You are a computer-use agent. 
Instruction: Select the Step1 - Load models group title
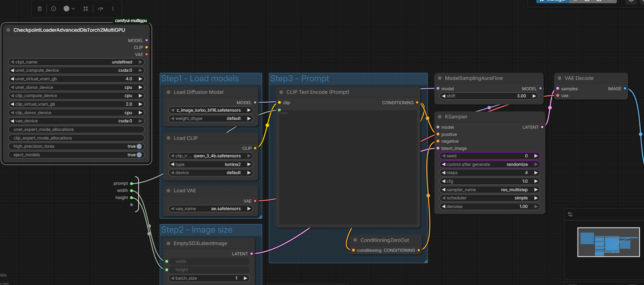(200, 78)
